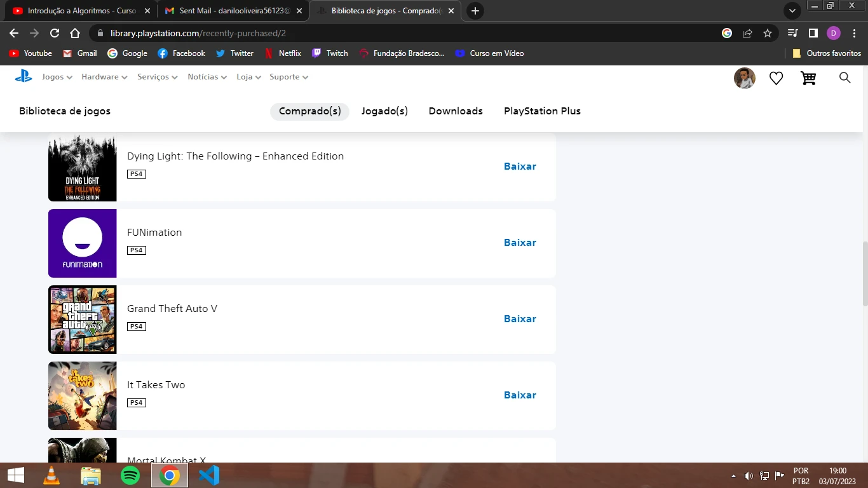
Task: Open VLC from taskbar
Action: (51, 475)
